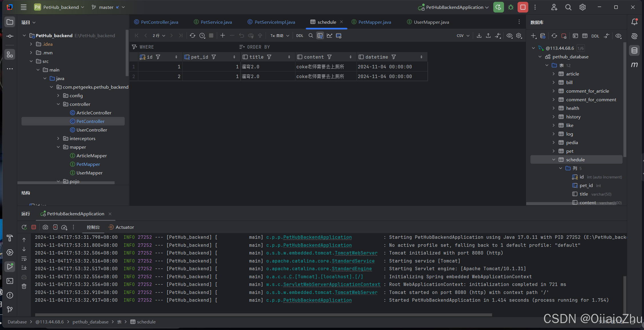Screen dimensions: 644x330
Task: Open the CSV export format dropdown
Action: pos(463,35)
